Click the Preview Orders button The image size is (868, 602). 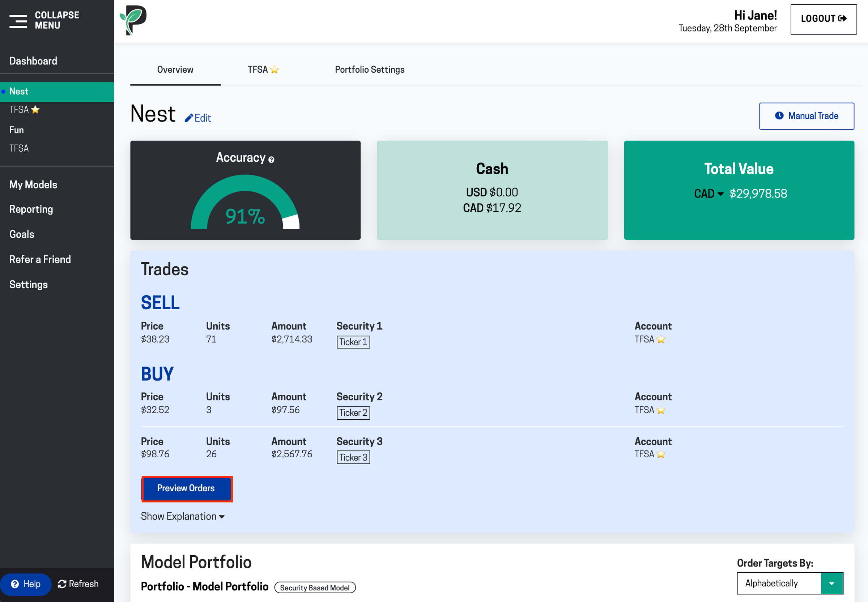click(x=186, y=488)
